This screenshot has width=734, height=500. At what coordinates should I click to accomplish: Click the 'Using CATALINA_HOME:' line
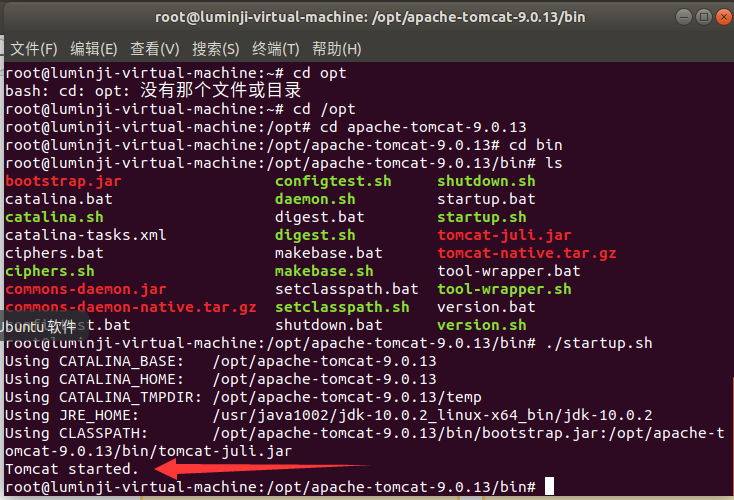click(220, 379)
